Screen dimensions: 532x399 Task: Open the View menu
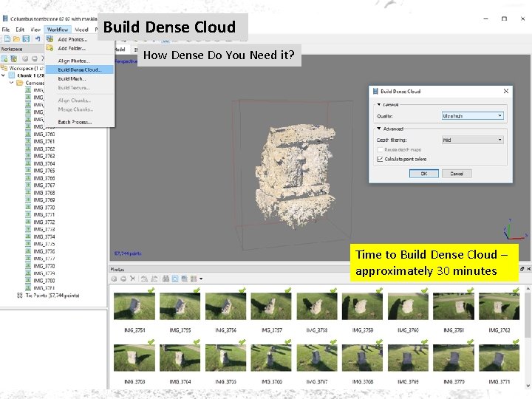tap(35, 30)
